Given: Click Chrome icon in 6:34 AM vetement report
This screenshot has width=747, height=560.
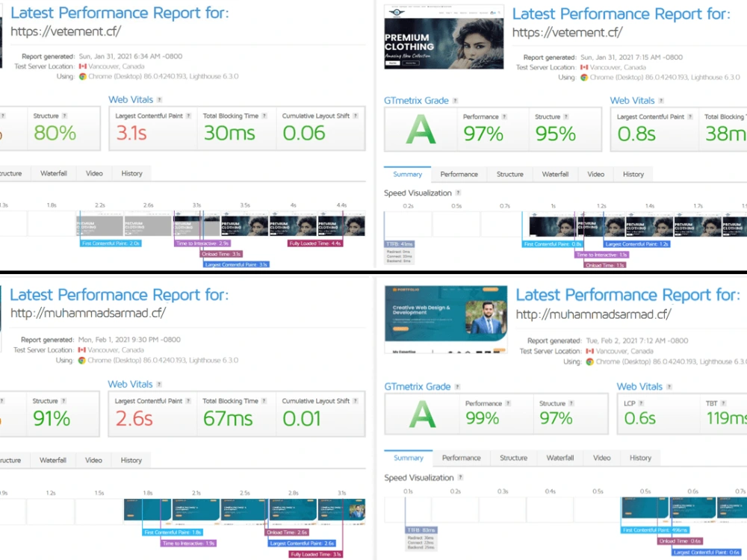Looking at the screenshot, I should pyautogui.click(x=83, y=76).
